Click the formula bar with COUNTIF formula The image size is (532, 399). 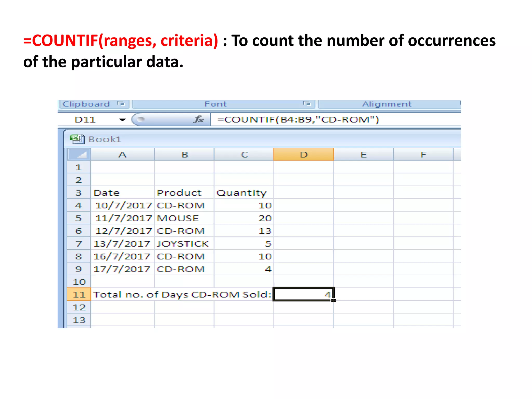coord(335,120)
